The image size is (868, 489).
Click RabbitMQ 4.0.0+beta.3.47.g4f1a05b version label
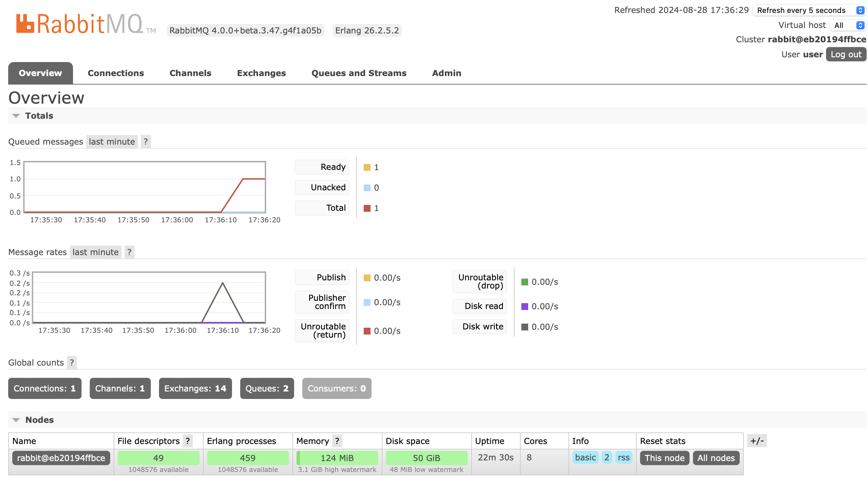pos(245,30)
